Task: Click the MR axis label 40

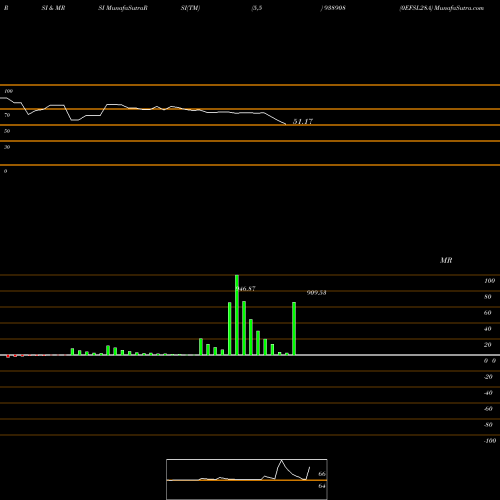Action: coord(488,329)
